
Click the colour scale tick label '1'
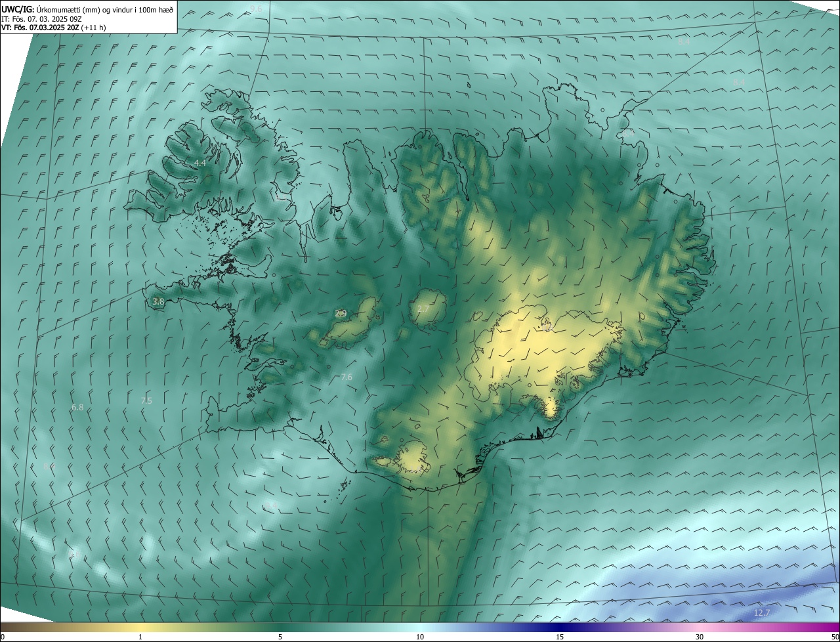[x=140, y=637]
